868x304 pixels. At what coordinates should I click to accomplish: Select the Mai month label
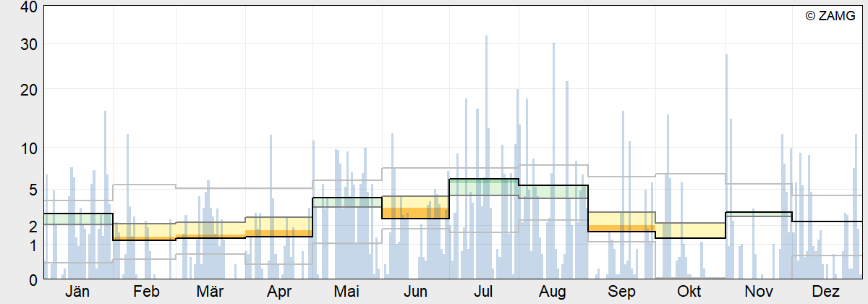(347, 292)
